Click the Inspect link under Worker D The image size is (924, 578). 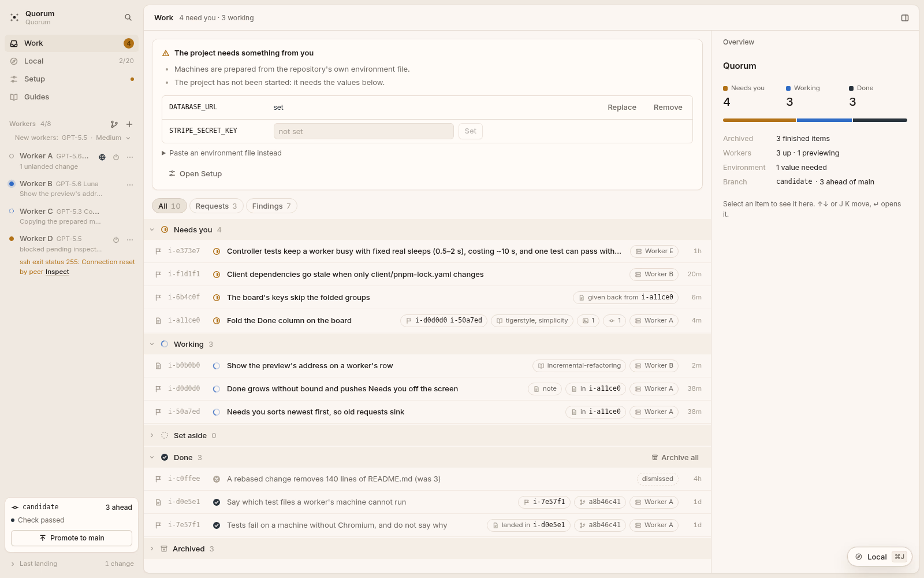(57, 272)
